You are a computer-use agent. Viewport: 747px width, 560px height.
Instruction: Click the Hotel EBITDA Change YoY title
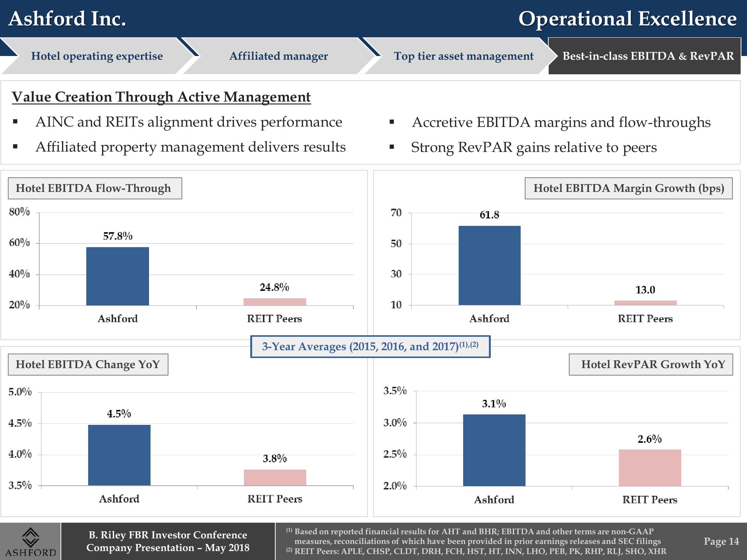click(x=88, y=364)
